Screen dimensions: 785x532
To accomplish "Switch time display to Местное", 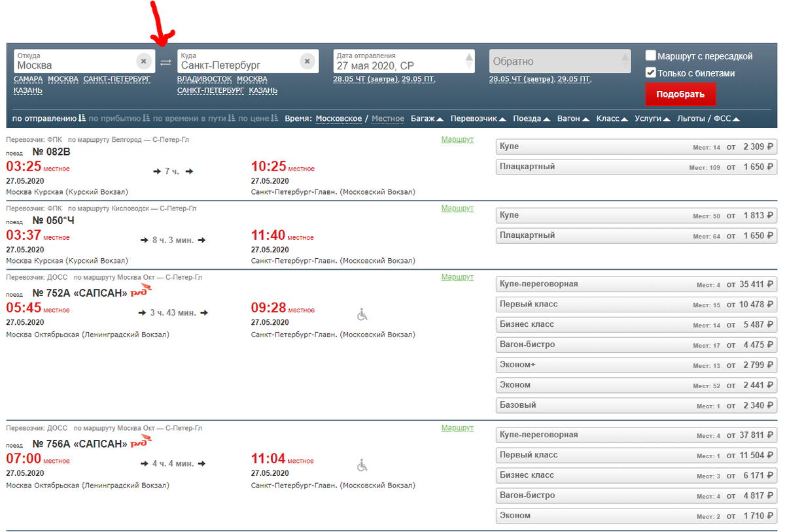I will click(388, 119).
